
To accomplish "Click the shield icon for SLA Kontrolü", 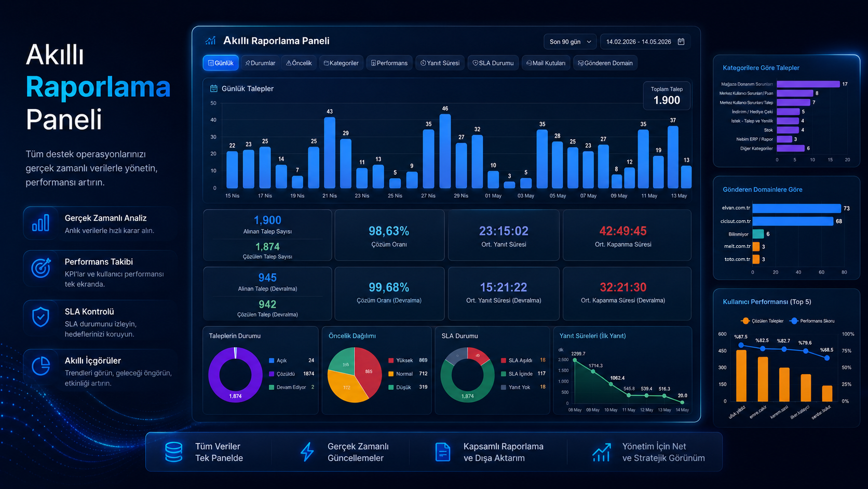I will click(x=40, y=317).
